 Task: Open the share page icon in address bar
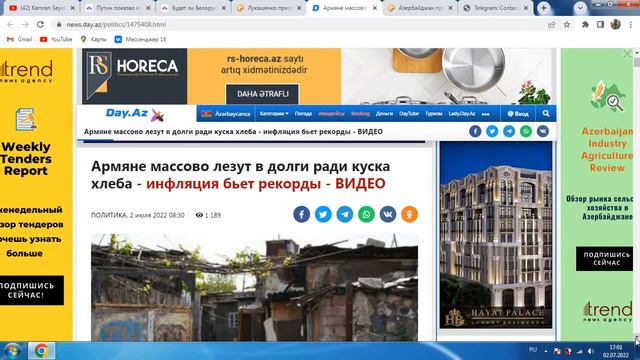click(552, 24)
